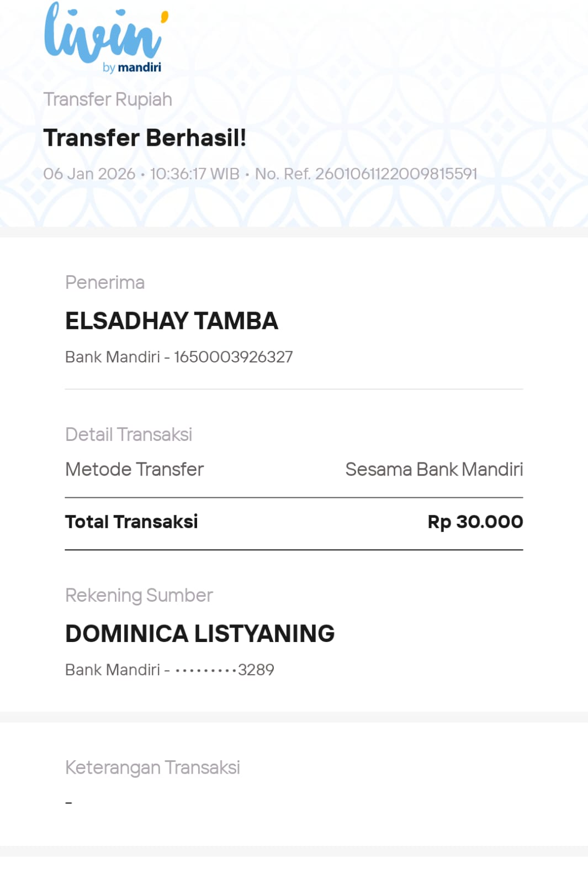Screen dimensions: 588x884
Task: Click the blue Livin' script wordmark
Action: [104, 34]
